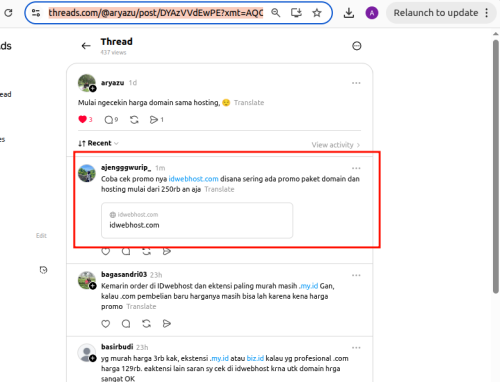500x382 pixels.
Task: Follow the .my.id link in basirbudi reply
Action: (219, 358)
